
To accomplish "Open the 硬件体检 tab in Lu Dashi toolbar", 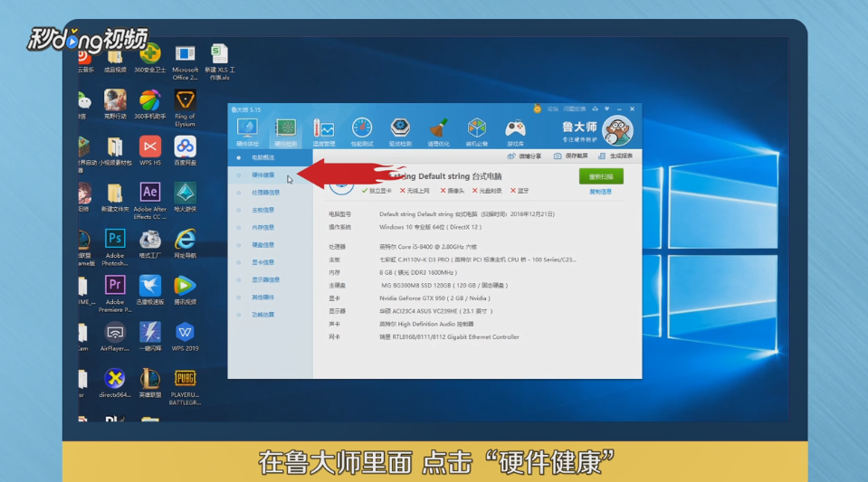I will 247,132.
